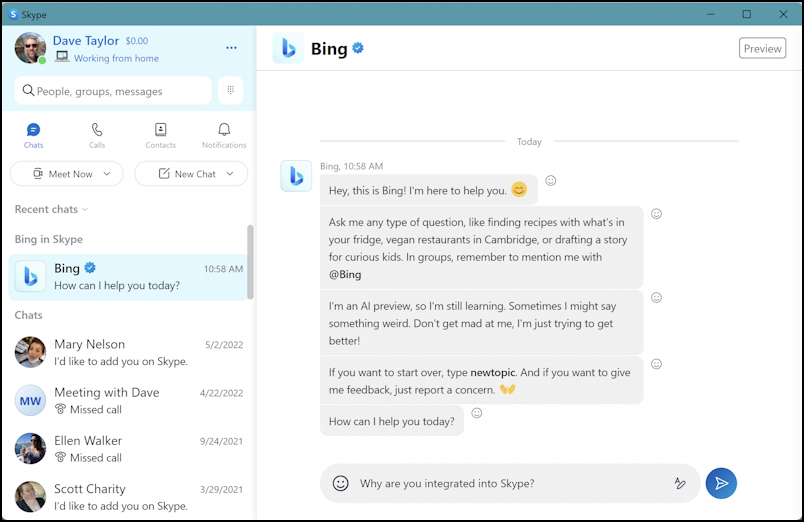The image size is (804, 522).
Task: Open the Ellen Walker chat
Action: tap(128, 449)
